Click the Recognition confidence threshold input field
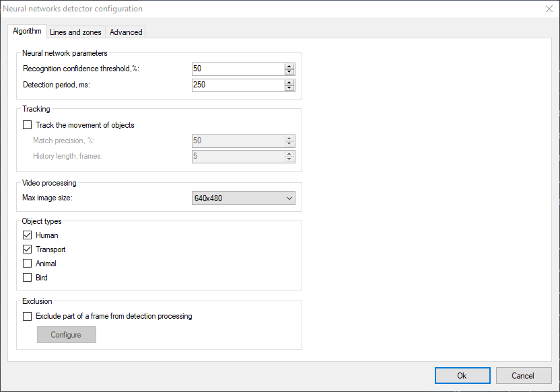The image size is (560, 392). click(x=237, y=69)
